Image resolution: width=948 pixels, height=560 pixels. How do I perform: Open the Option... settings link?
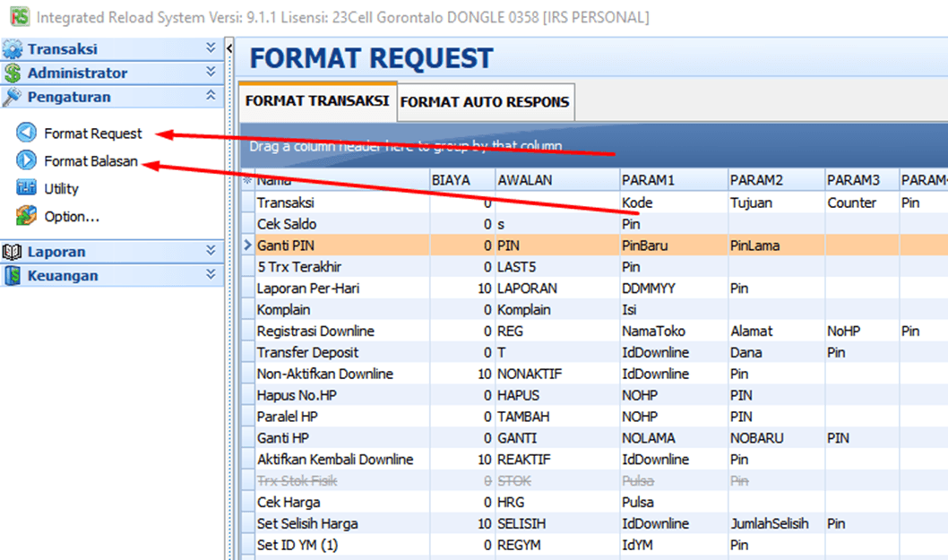pos(72,216)
